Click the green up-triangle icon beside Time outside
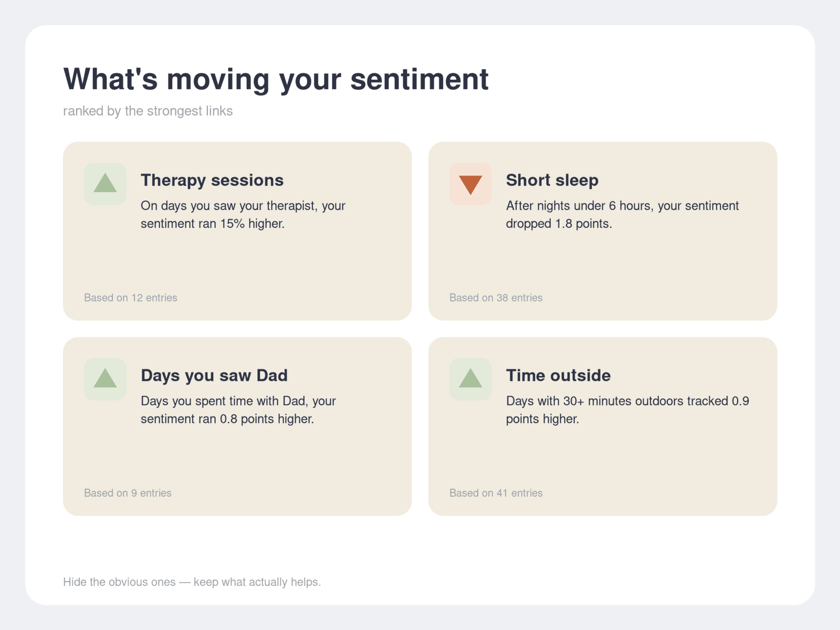This screenshot has height=630, width=840. coord(470,379)
